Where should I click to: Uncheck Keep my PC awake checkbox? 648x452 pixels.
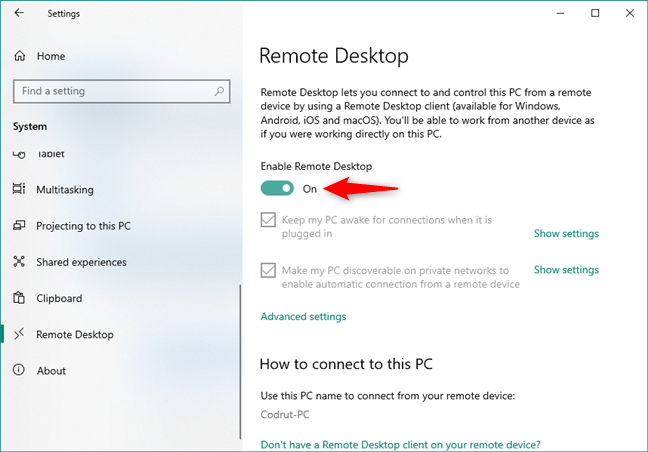(x=268, y=219)
